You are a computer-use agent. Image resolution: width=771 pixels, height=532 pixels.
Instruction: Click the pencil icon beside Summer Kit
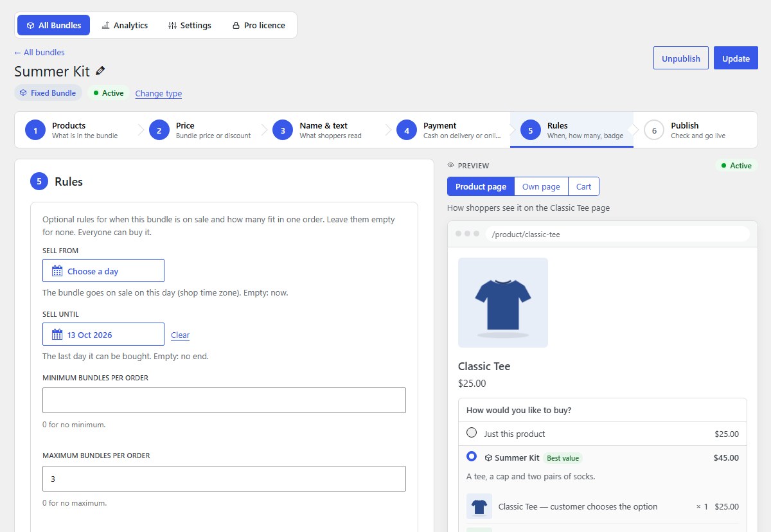pyautogui.click(x=100, y=71)
